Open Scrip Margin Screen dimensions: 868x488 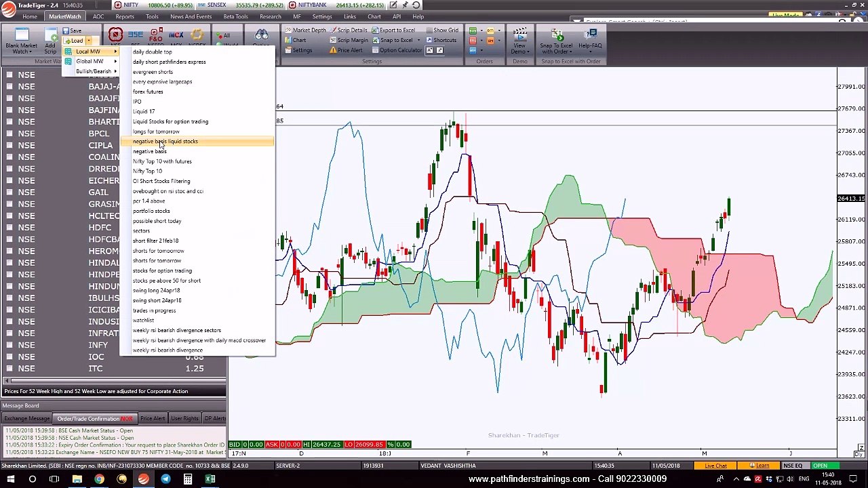348,40
